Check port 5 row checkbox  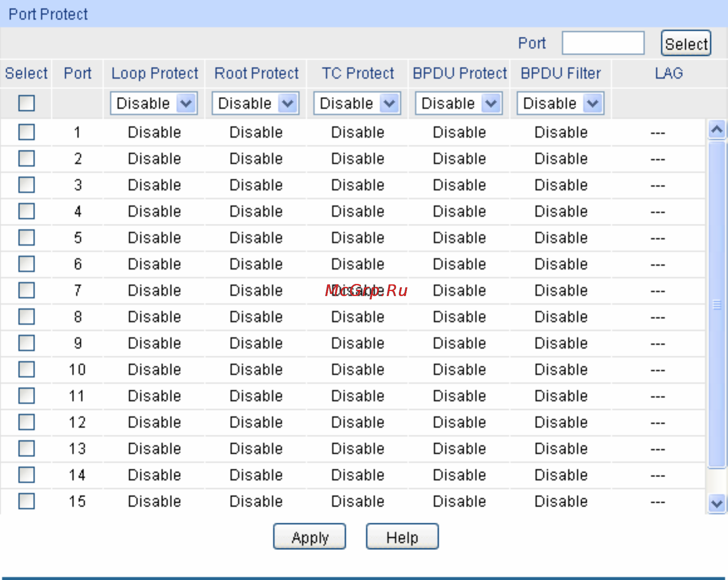(x=26, y=238)
